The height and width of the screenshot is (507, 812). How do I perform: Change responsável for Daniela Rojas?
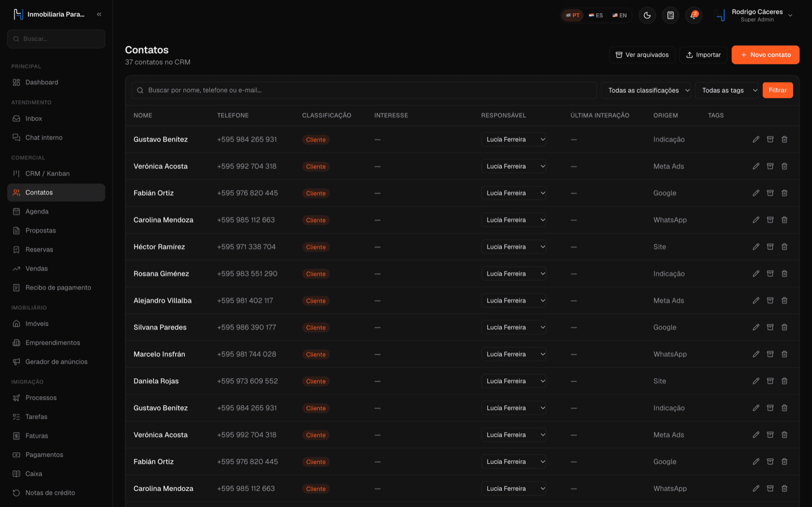click(514, 381)
